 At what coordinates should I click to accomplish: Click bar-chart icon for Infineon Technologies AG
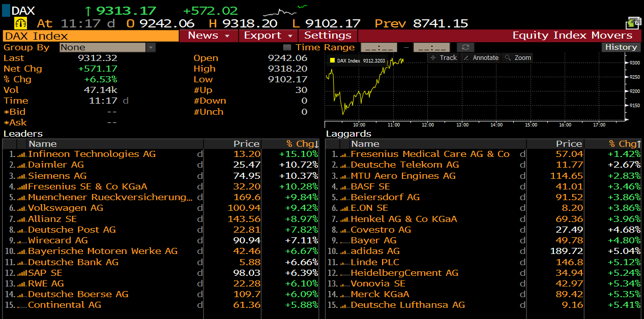(22, 154)
